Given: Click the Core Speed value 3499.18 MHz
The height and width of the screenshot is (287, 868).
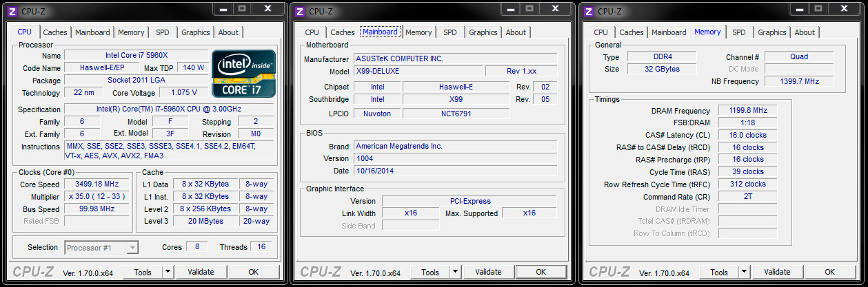Looking at the screenshot, I should coord(97,184).
